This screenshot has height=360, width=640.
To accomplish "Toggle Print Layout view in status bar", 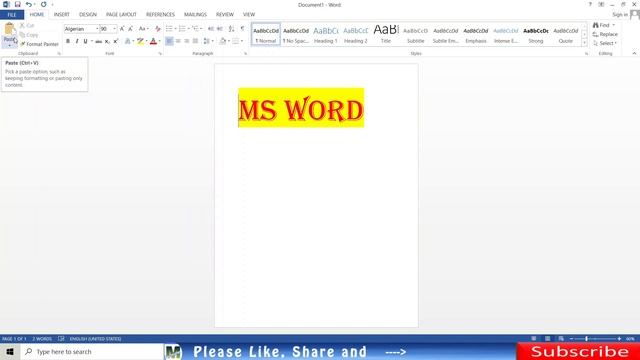I will point(547,339).
